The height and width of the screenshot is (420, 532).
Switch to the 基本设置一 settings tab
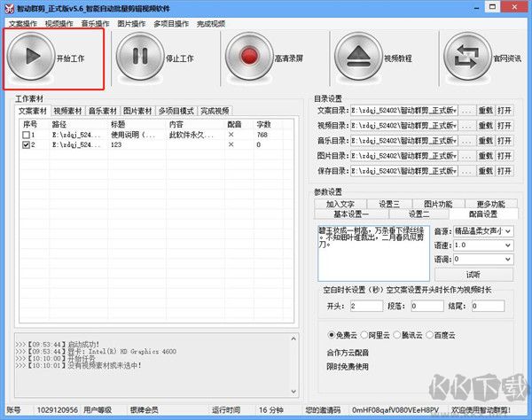coord(351,214)
